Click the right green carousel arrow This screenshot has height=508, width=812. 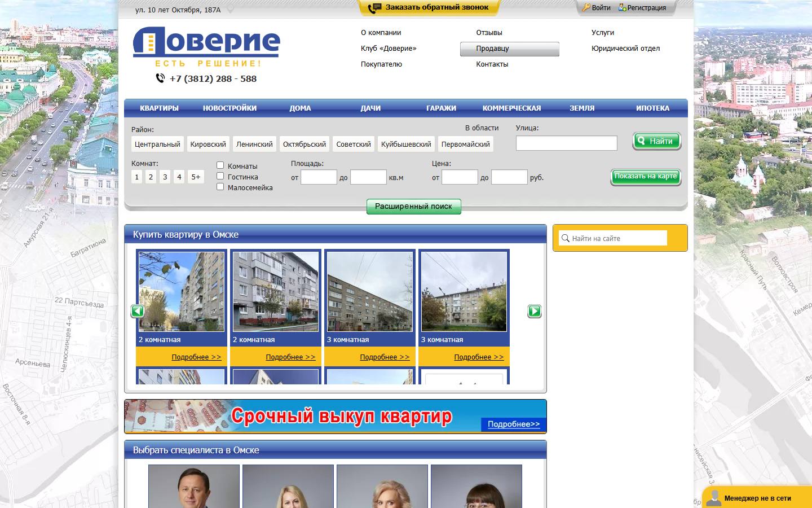click(x=535, y=311)
